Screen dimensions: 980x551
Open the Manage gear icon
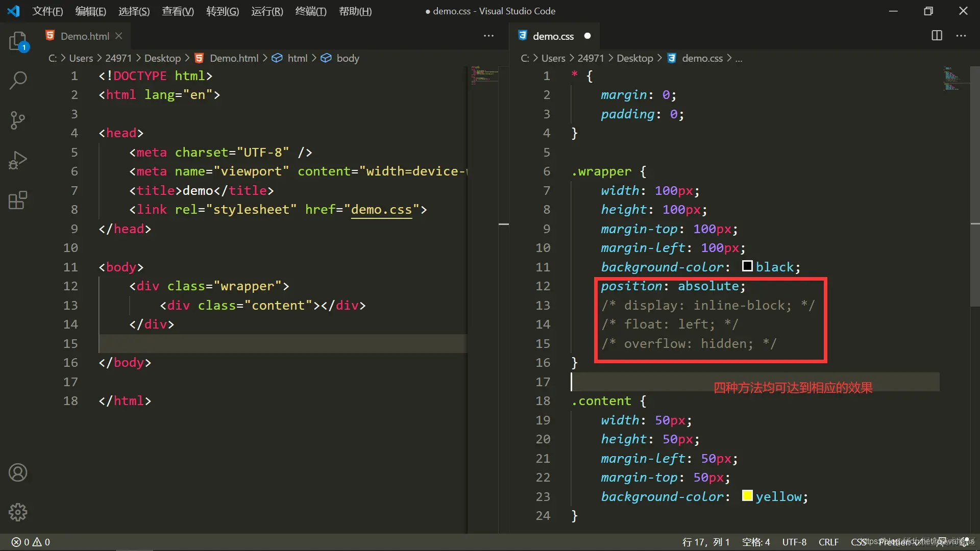click(18, 512)
